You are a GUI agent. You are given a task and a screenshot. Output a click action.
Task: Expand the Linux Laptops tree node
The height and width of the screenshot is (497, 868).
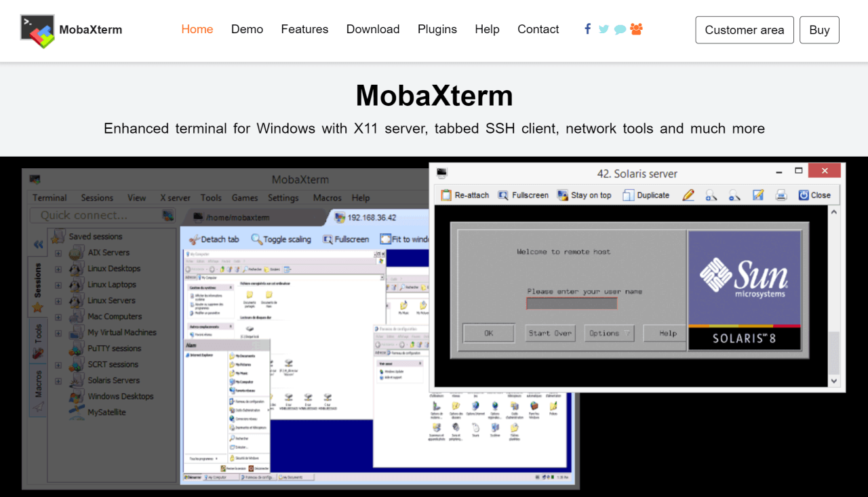(58, 285)
